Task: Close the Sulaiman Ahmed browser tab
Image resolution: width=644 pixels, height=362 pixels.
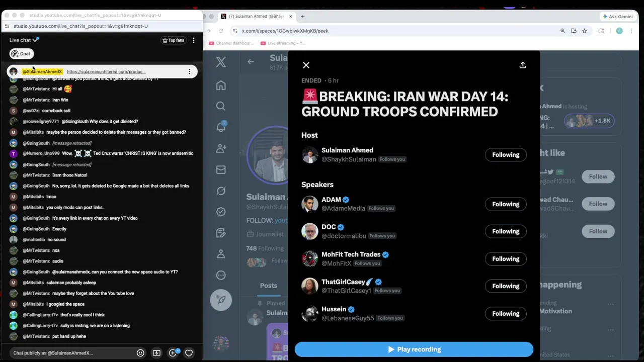Action: (290, 16)
